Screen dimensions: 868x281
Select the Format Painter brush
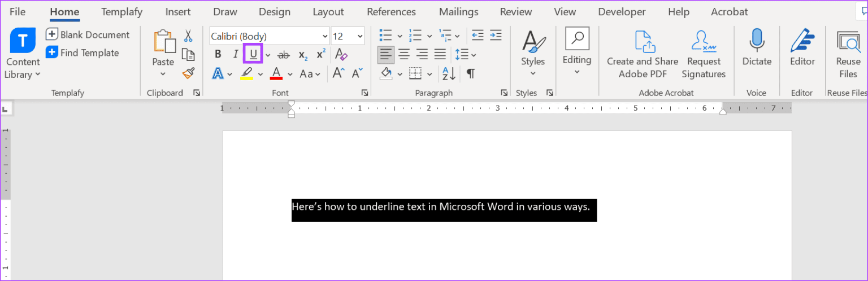[188, 73]
